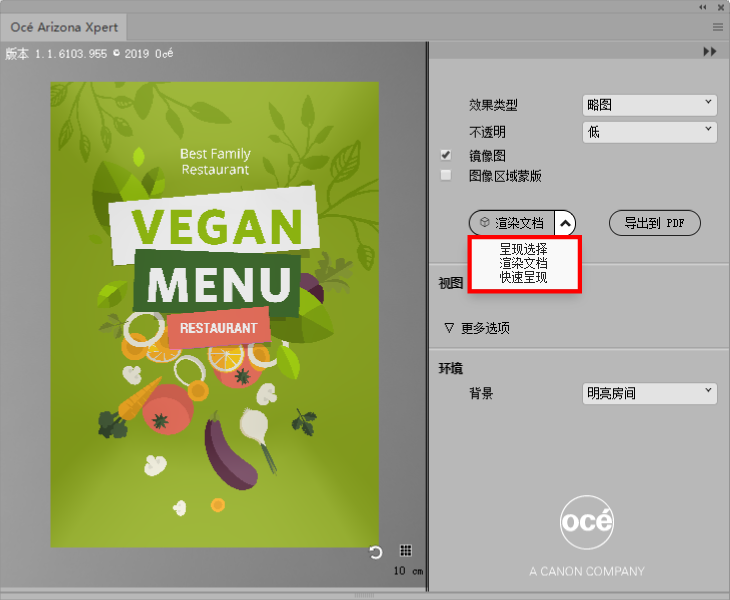Open the panel hamburger menu
The height and width of the screenshot is (600, 730).
pyautogui.click(x=718, y=27)
